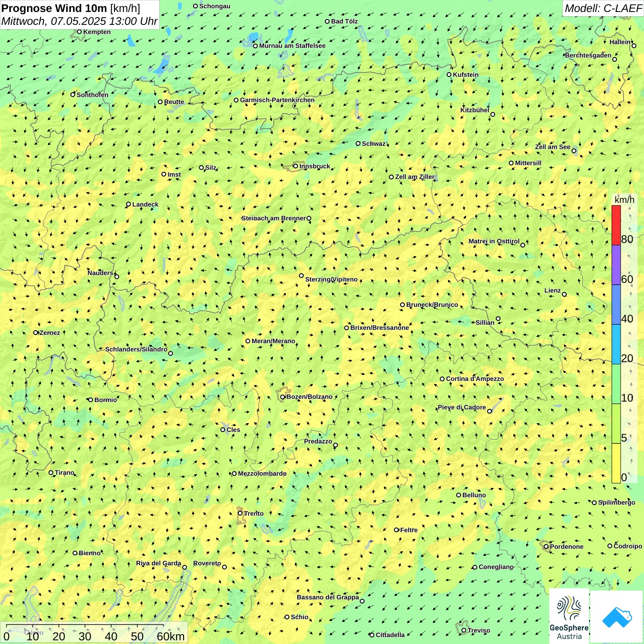The image size is (644, 644).
Task: Click the 'Meran/Merano' label
Action: click(273, 341)
